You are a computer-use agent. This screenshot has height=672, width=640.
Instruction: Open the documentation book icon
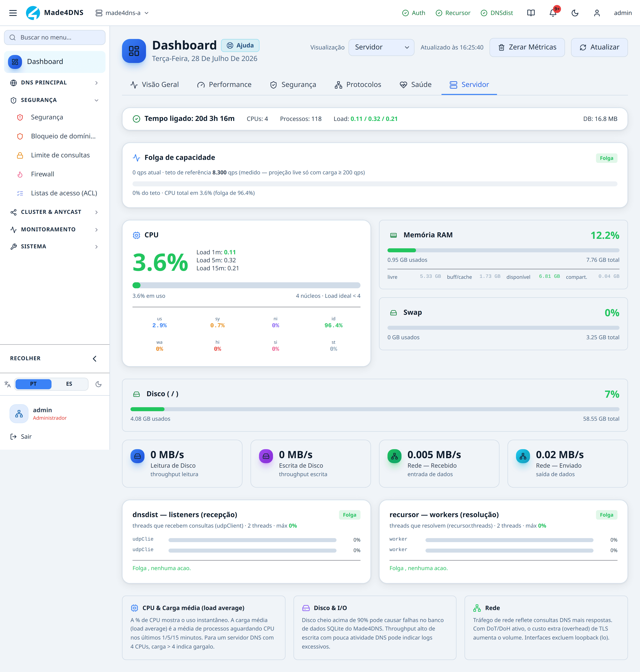[x=531, y=13]
